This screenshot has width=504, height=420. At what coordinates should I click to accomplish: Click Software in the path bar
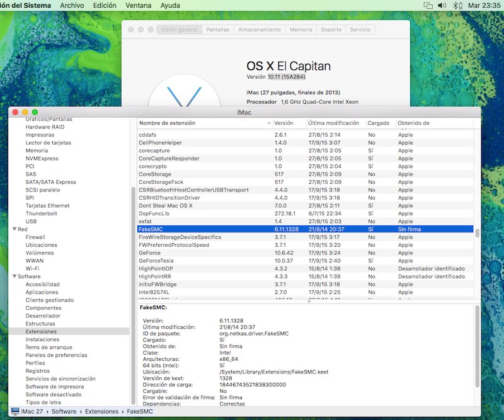click(64, 411)
